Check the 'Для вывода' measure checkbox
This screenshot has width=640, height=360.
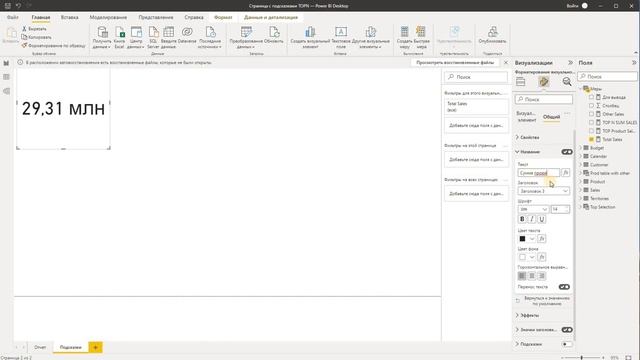coord(591,97)
